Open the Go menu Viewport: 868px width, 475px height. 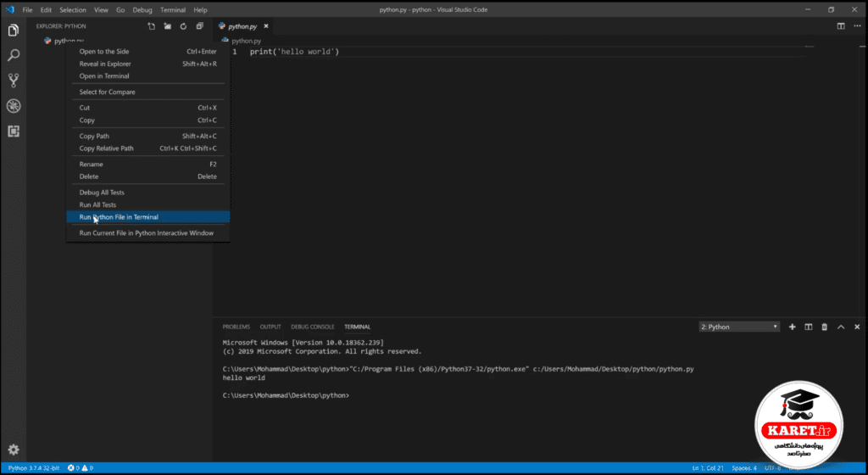pyautogui.click(x=120, y=10)
